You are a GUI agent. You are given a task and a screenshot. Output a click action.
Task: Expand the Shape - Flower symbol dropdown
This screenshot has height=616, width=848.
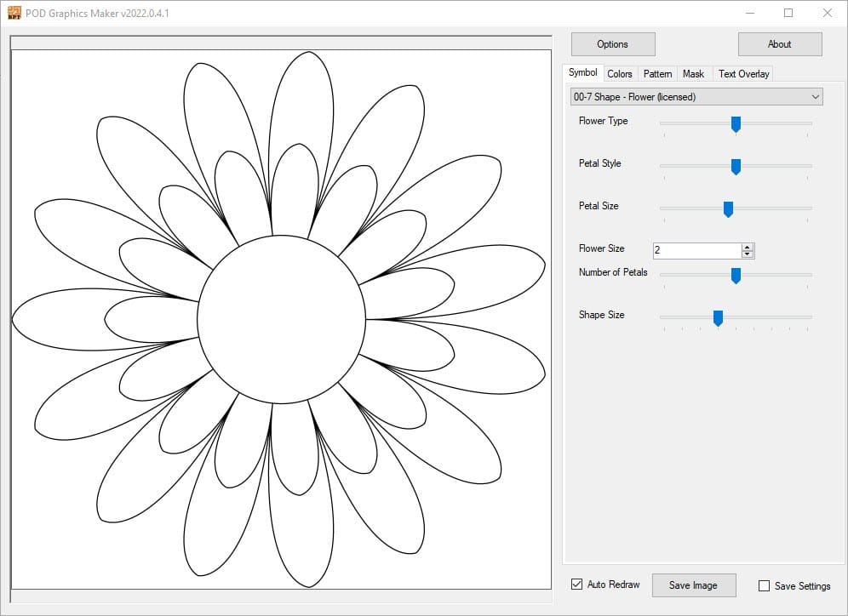click(x=816, y=97)
